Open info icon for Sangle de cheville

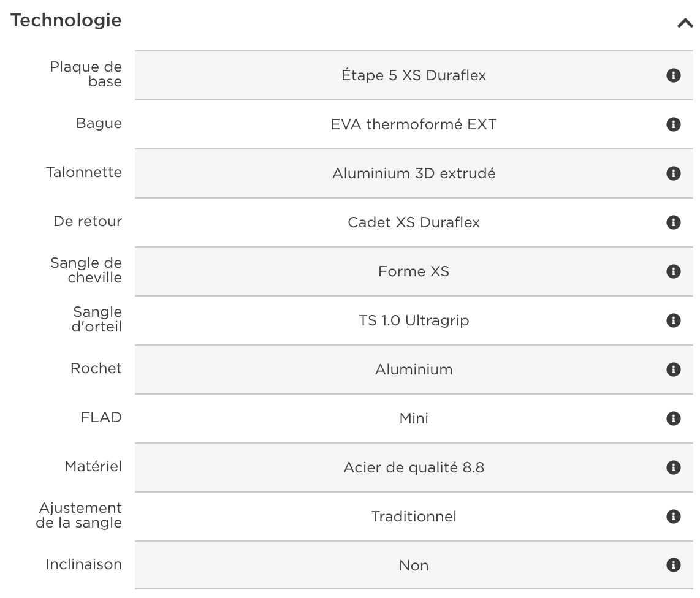coord(673,271)
